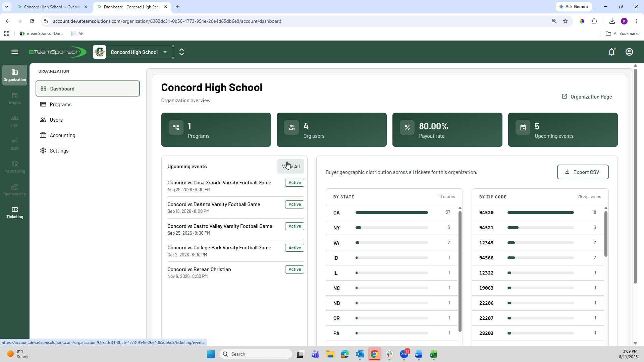Open Excel from the taskbar
The image size is (644, 362).
coord(433,354)
